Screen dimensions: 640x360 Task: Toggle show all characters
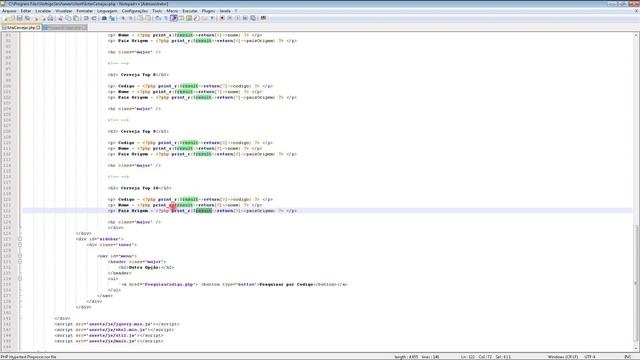[166, 18]
